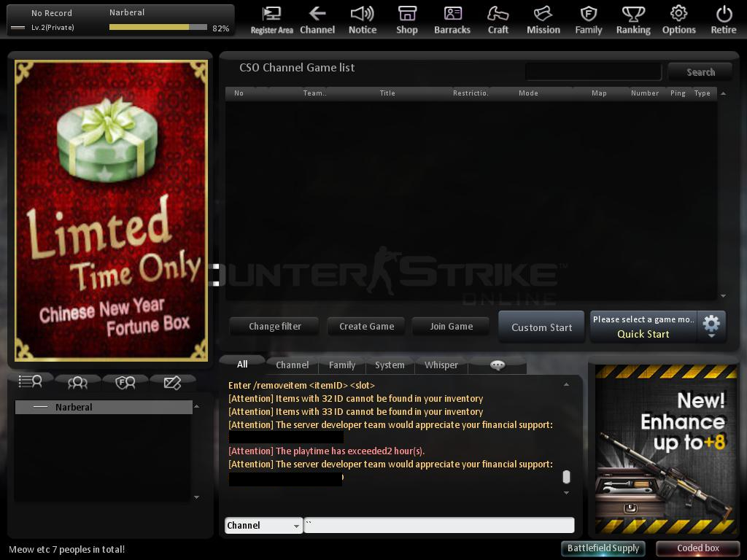Open the Channel chat target dropdown
Screen dimensions: 747x560
click(263, 525)
